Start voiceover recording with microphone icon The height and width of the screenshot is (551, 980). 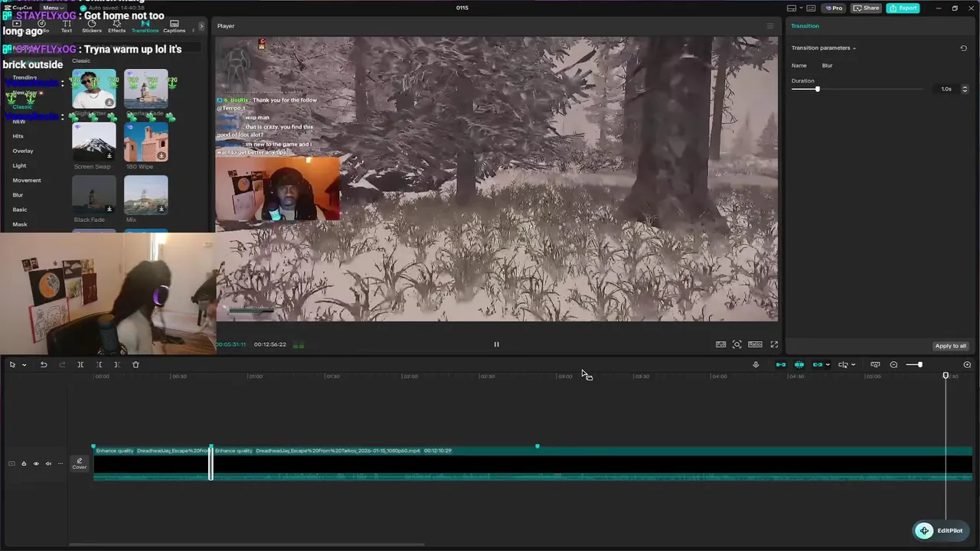[756, 365]
